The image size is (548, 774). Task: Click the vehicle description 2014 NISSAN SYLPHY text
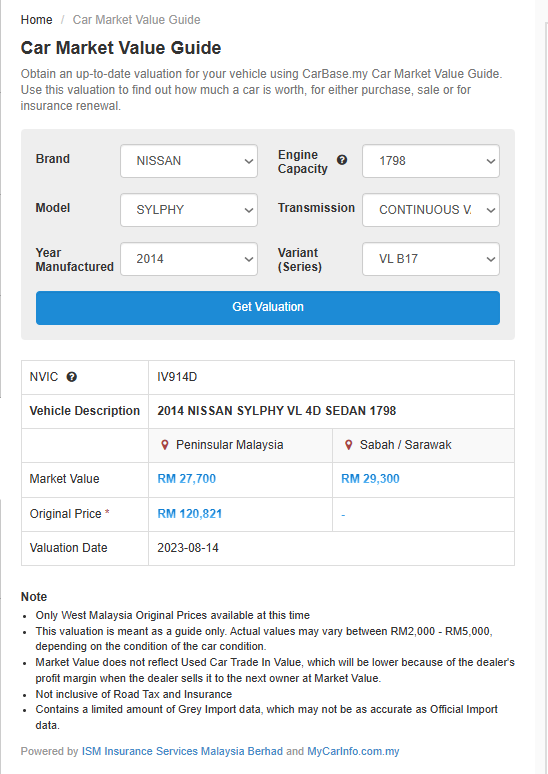click(x=277, y=411)
